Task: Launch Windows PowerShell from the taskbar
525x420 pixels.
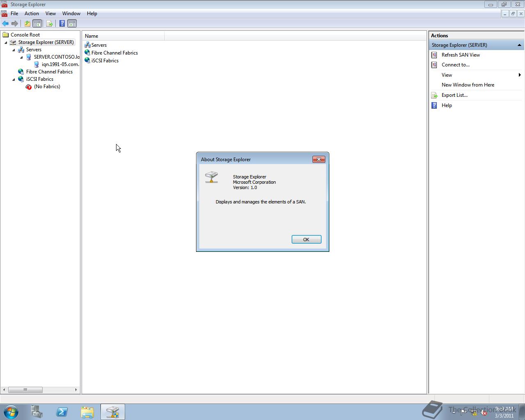Action: [x=62, y=412]
